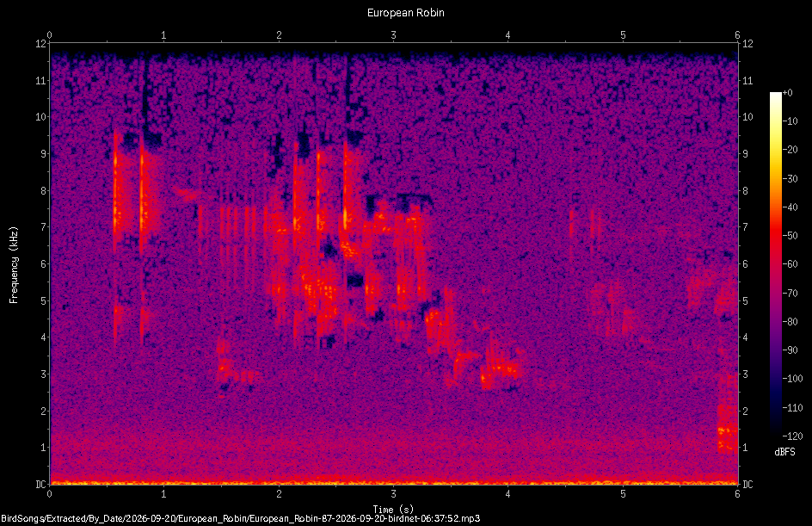Click the 'European Robin' title text
Image resolution: width=812 pixels, height=526 pixels.
click(405, 12)
